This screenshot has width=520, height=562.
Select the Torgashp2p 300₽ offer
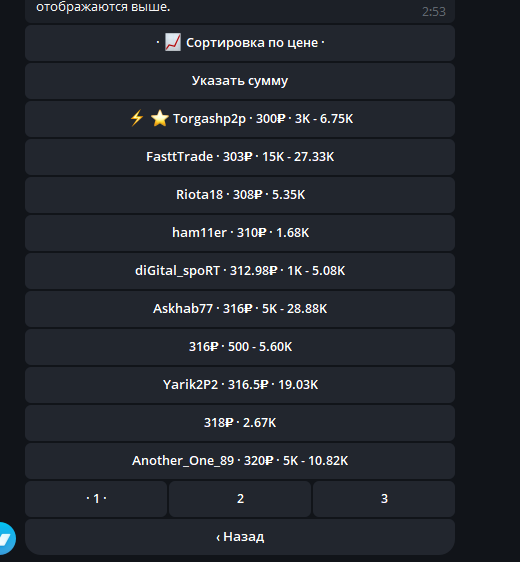240,119
